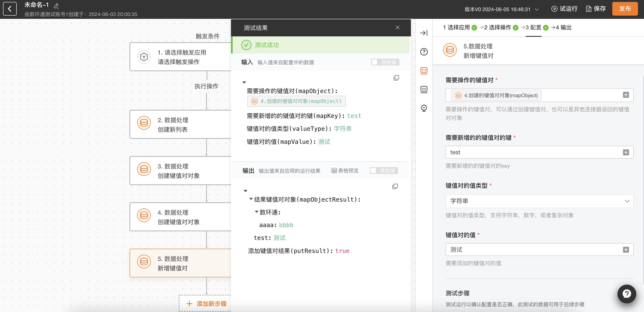Click the step 2 database icon

coord(144,123)
